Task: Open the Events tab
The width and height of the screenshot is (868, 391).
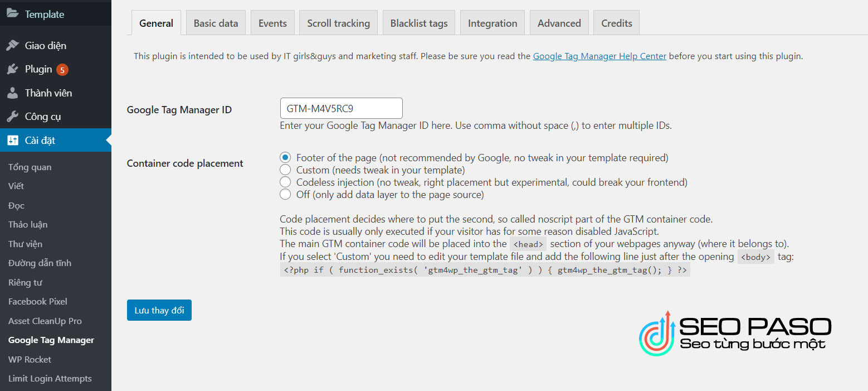Action: [x=272, y=23]
